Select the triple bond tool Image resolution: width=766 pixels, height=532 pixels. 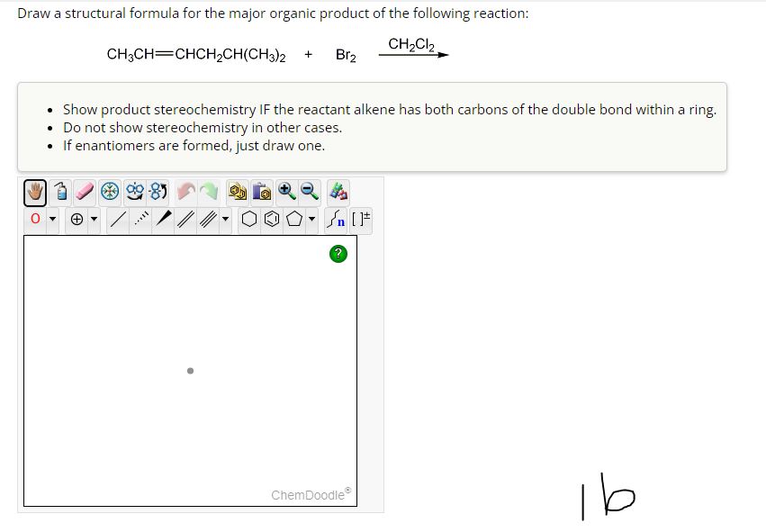(208, 220)
